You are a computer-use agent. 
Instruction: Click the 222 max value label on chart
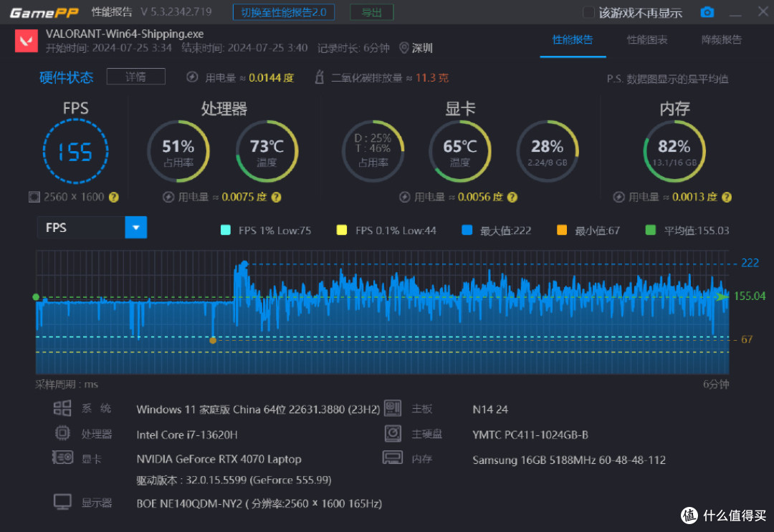(750, 263)
